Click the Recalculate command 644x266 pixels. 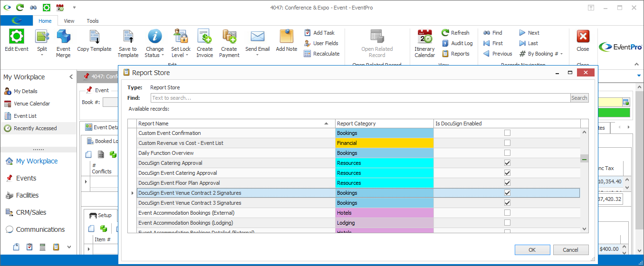pyautogui.click(x=321, y=54)
